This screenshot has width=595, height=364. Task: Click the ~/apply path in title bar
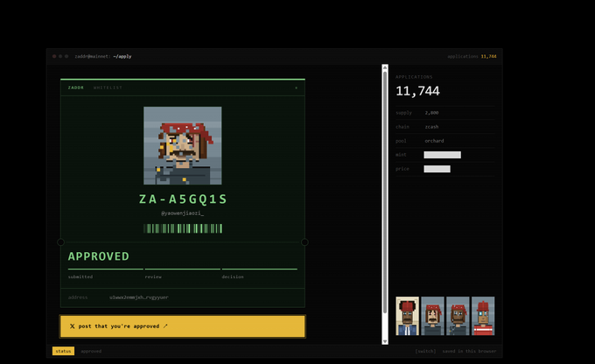point(122,56)
